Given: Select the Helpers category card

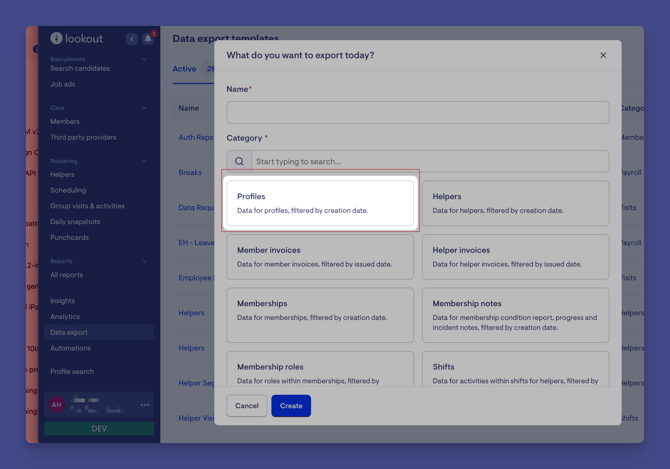Looking at the screenshot, I should [515, 203].
